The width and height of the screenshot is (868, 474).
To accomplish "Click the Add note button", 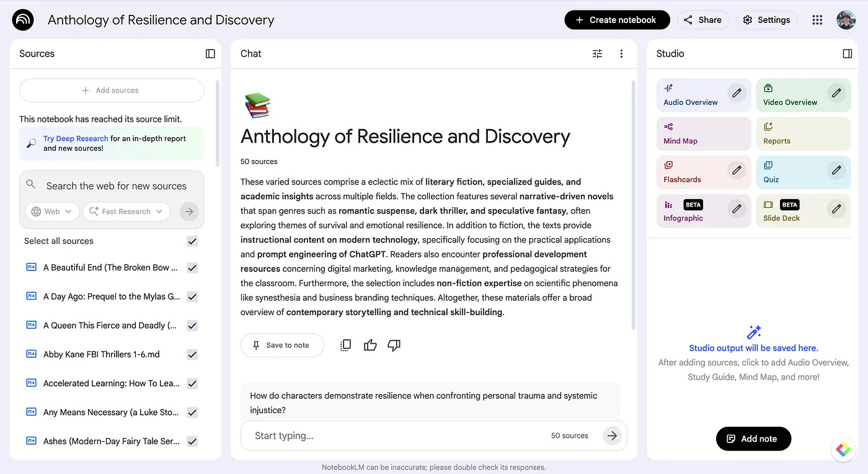I will click(x=753, y=439).
